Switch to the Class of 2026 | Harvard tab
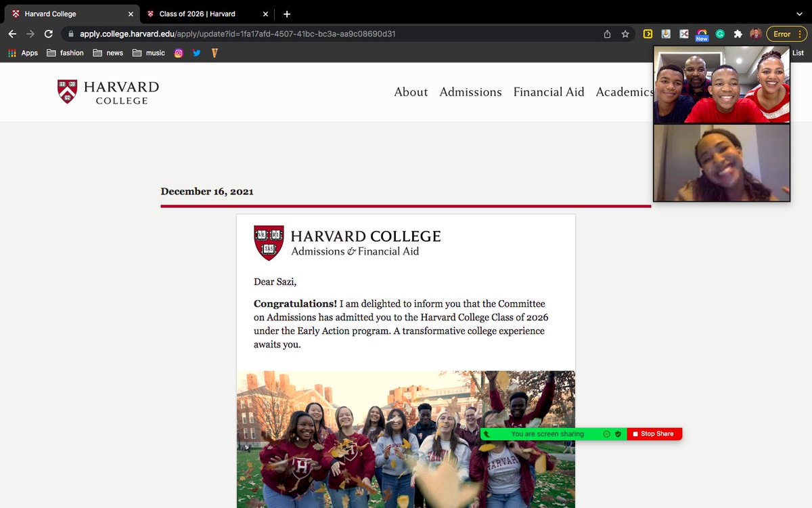Viewport: 812px width, 508px height. click(x=207, y=14)
